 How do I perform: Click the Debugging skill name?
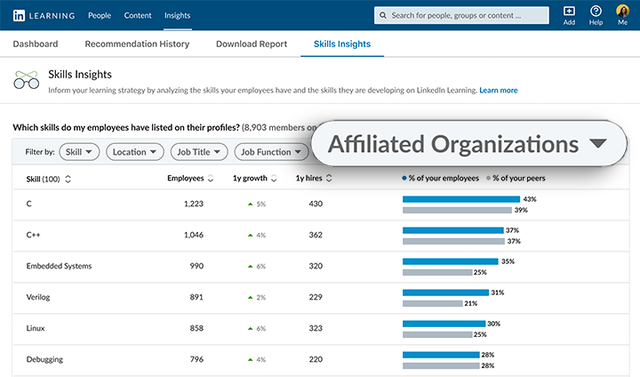coord(44,359)
